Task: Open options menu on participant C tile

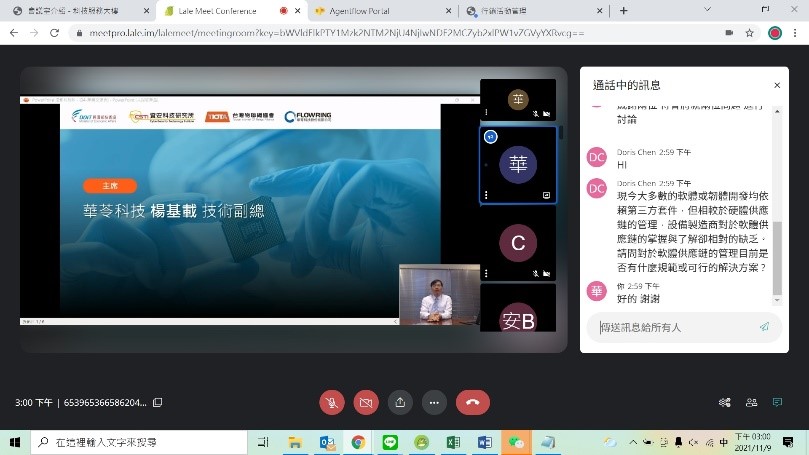Action: click(x=486, y=273)
